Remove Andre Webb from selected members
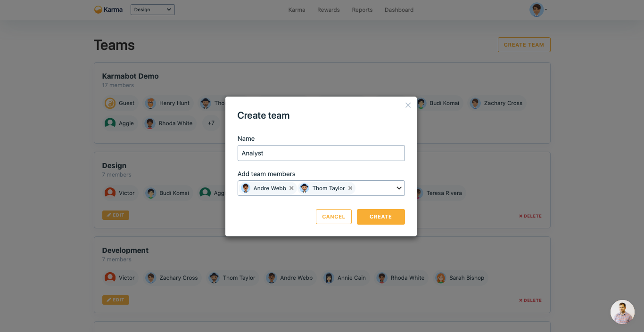The height and width of the screenshot is (332, 644). (x=291, y=188)
